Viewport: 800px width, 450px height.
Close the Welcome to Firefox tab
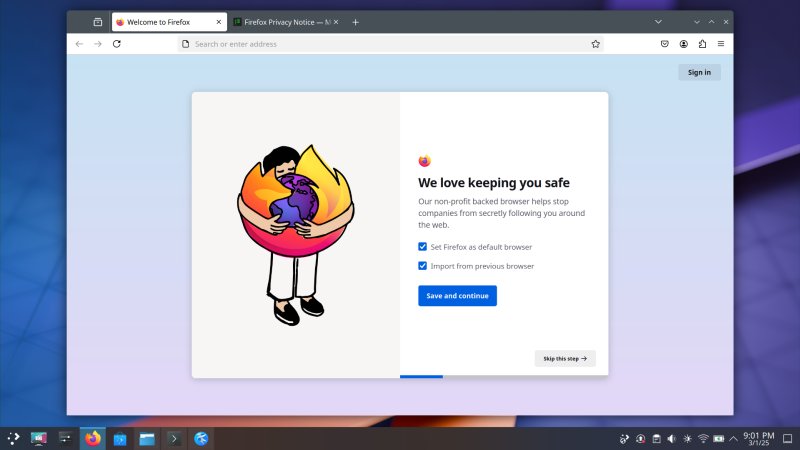point(218,22)
